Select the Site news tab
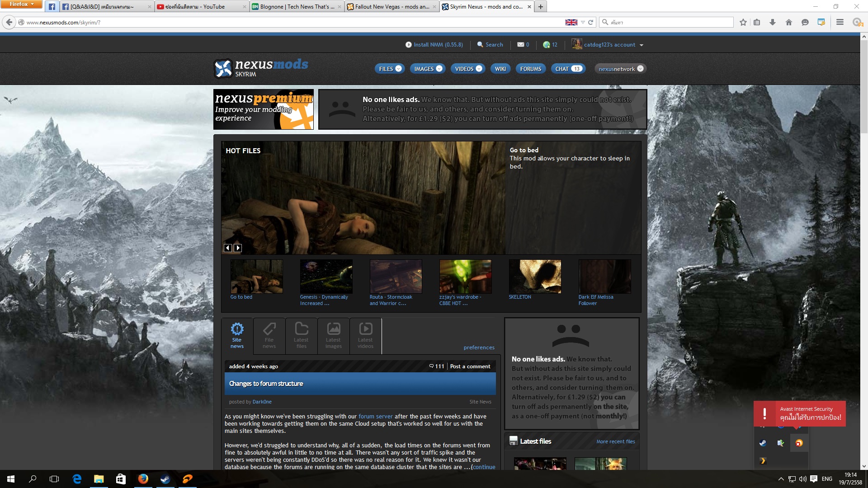Screen dimensions: 868x488 [237, 336]
